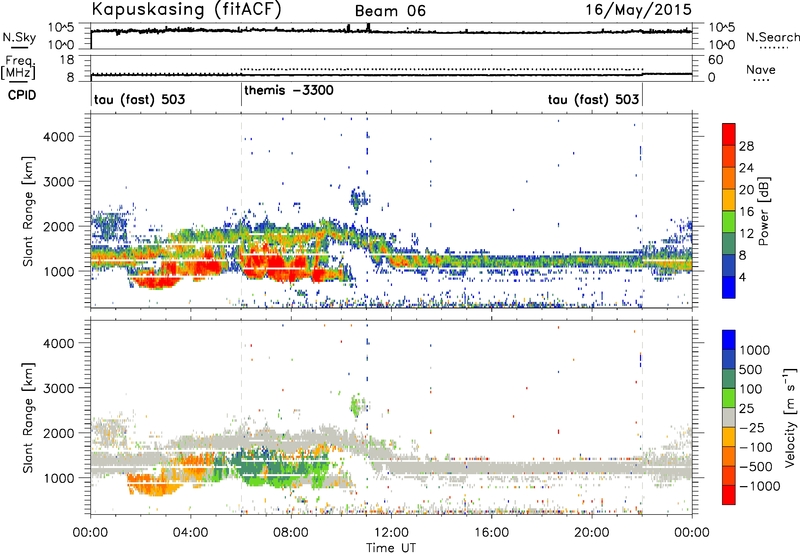Click the date 16/May/2015

click(x=638, y=10)
